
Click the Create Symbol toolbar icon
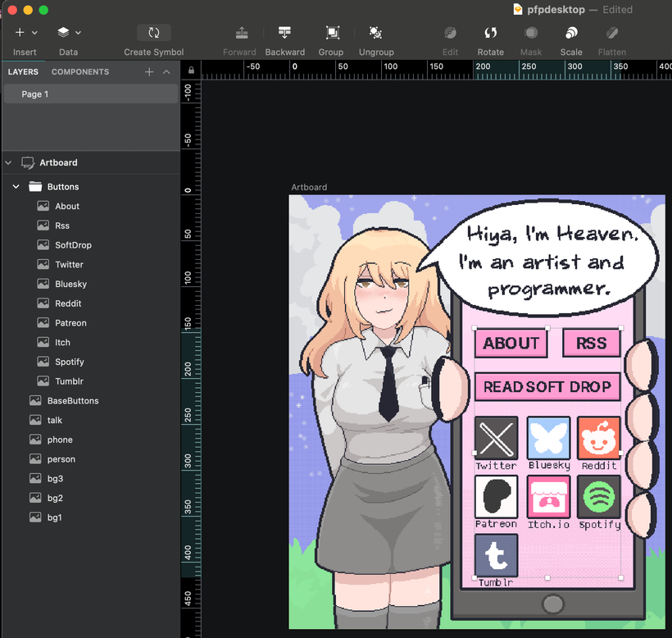click(x=154, y=33)
